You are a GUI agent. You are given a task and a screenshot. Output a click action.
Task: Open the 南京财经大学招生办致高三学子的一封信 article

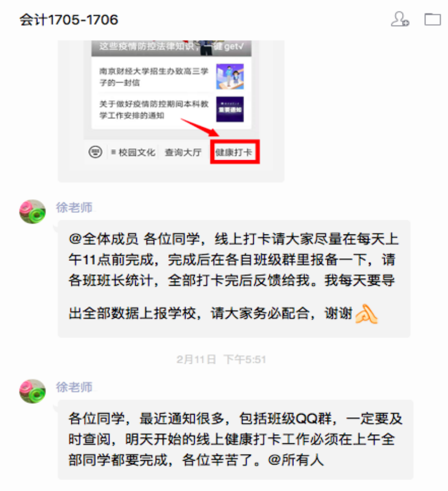tap(154, 77)
